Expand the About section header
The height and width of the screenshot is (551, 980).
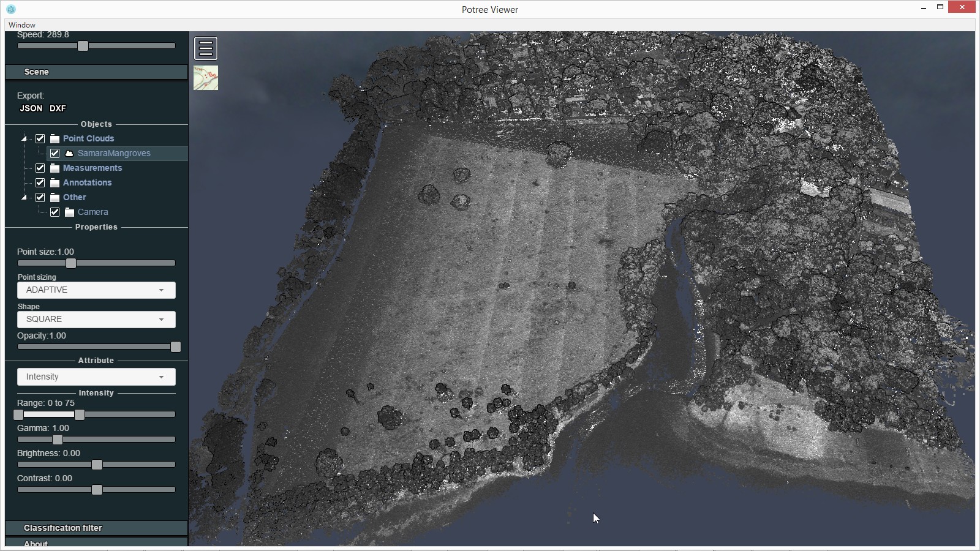pyautogui.click(x=96, y=542)
